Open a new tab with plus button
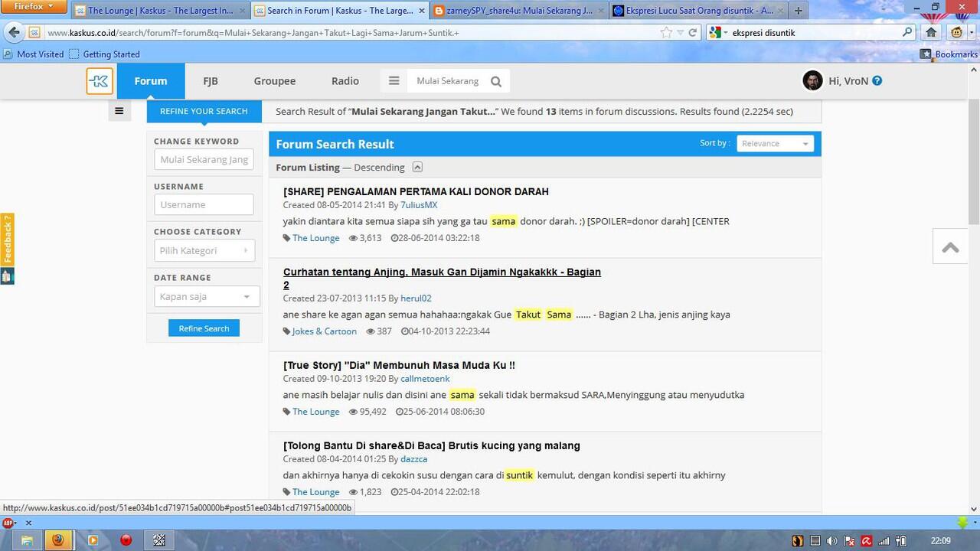This screenshot has width=980, height=551. (799, 11)
